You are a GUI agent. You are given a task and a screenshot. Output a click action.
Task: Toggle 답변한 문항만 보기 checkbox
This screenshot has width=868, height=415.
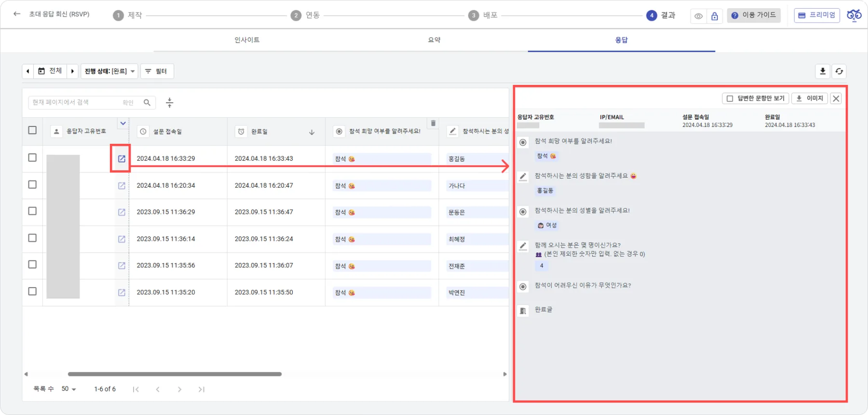pos(730,98)
